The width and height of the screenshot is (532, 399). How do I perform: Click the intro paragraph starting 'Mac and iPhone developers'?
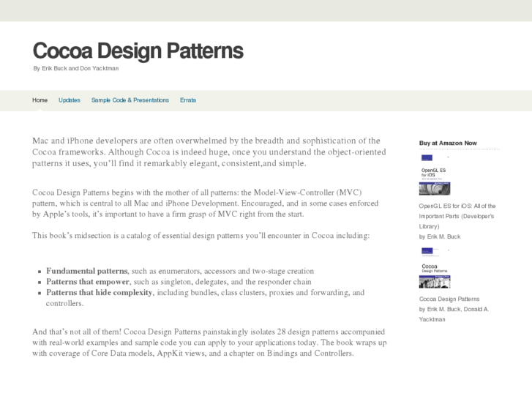(206, 152)
